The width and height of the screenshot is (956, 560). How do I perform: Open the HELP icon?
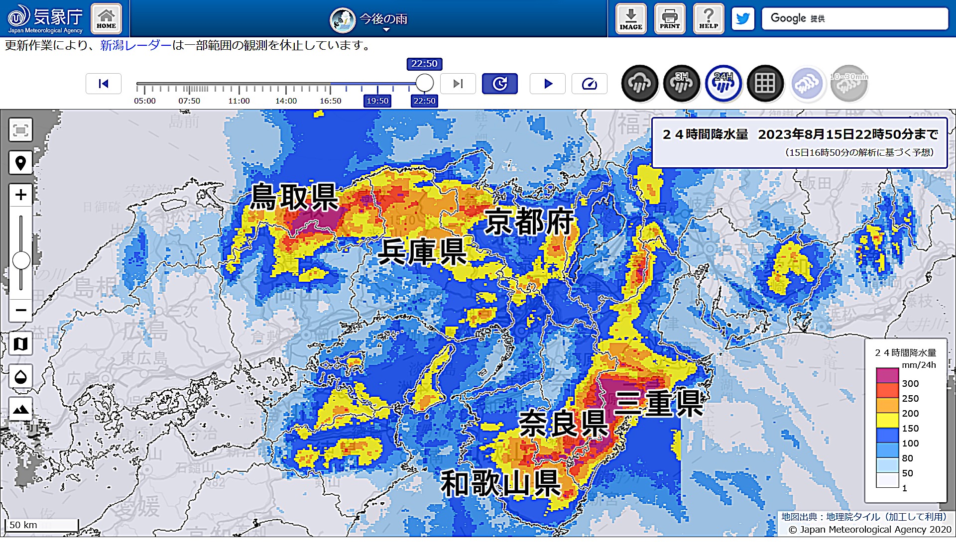(708, 18)
